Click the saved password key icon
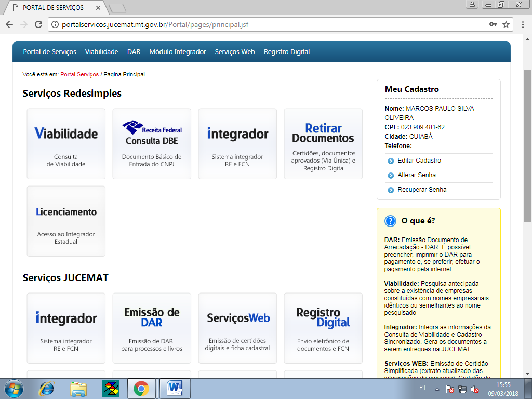 click(493, 24)
